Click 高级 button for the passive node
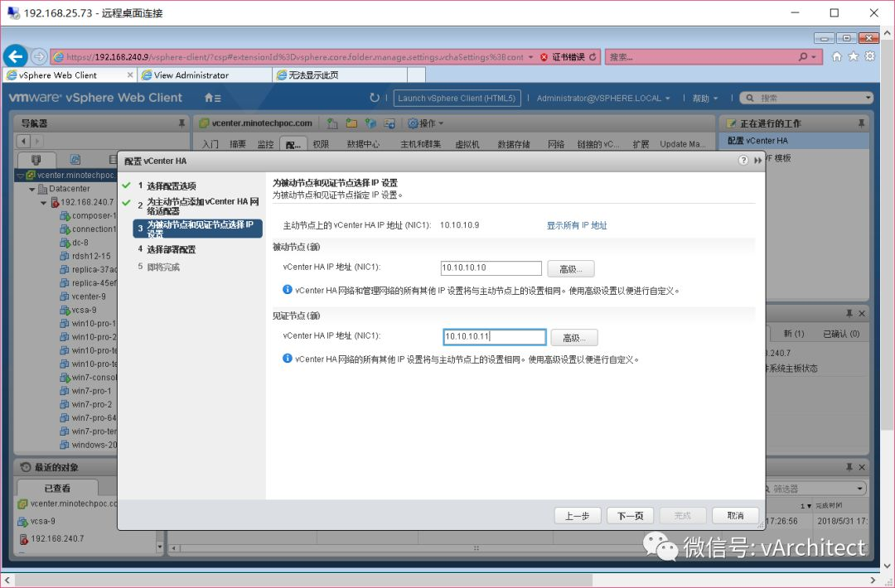 (571, 268)
